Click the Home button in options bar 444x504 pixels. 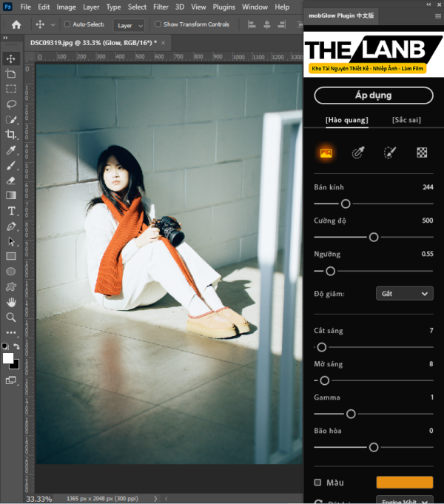[16, 24]
